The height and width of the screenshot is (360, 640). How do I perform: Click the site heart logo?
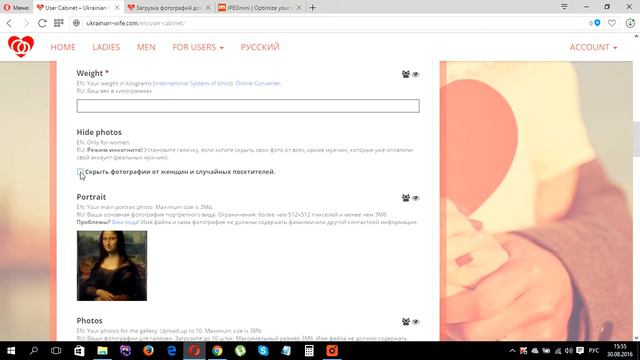click(x=21, y=47)
